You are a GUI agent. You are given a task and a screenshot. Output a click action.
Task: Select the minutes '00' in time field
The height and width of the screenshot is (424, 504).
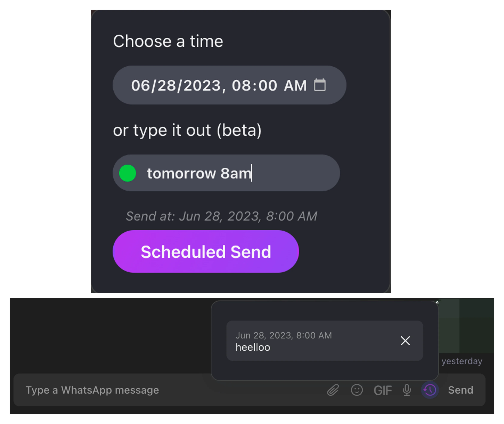(x=268, y=86)
